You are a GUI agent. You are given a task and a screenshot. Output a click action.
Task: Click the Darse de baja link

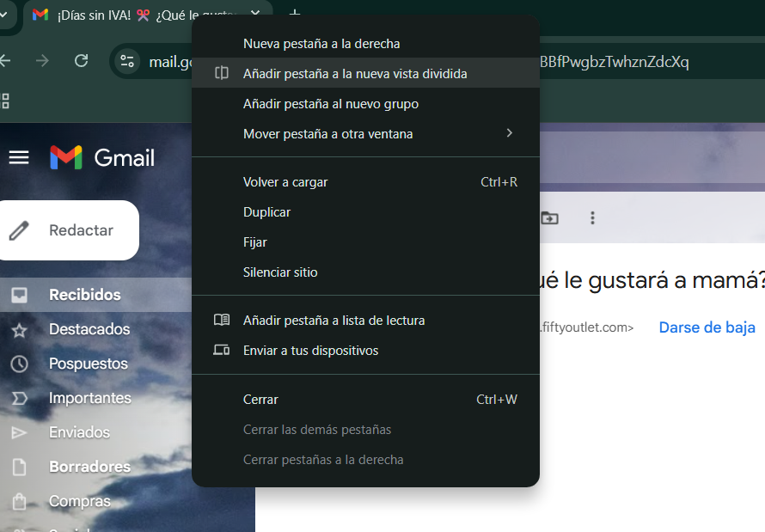(x=707, y=327)
